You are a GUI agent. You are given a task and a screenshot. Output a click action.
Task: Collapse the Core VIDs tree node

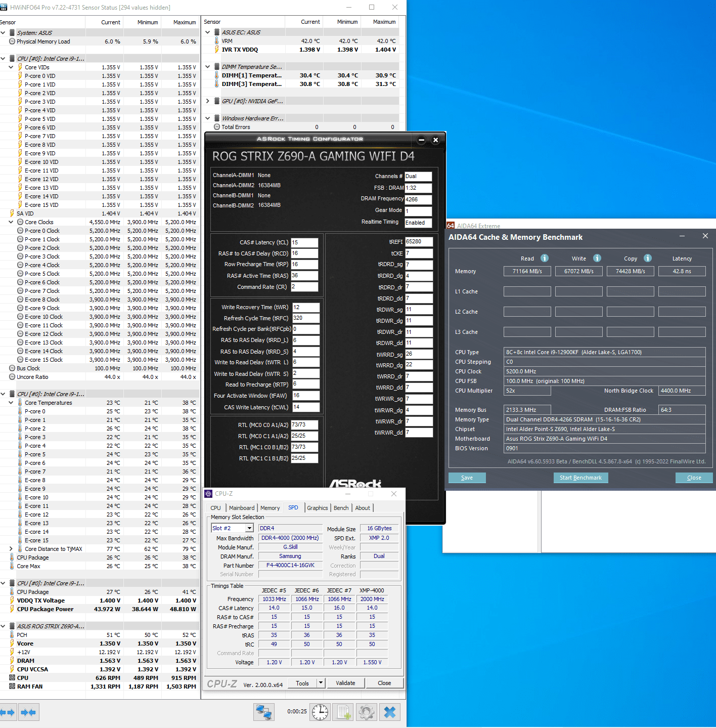[11, 67]
